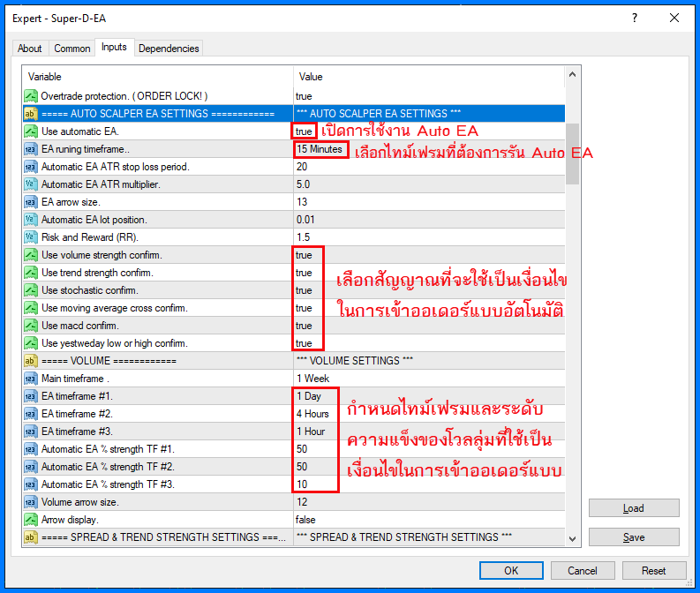
Task: Toggle the Use automatic EA true value
Action: 305,131
